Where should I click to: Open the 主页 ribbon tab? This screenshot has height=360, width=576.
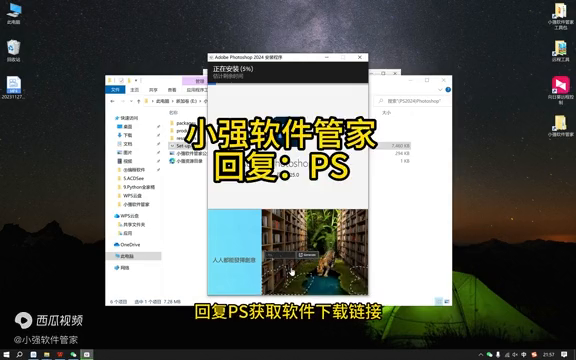135,90
